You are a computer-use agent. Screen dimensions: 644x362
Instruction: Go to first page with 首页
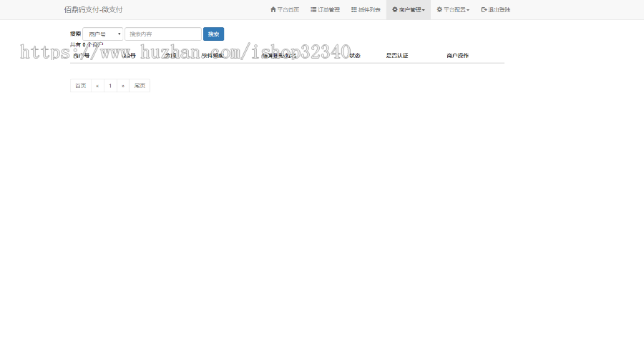(80, 85)
